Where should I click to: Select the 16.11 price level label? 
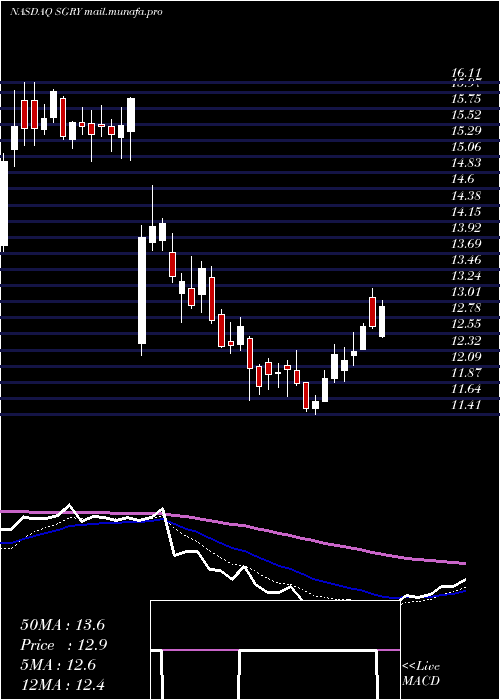(x=466, y=74)
